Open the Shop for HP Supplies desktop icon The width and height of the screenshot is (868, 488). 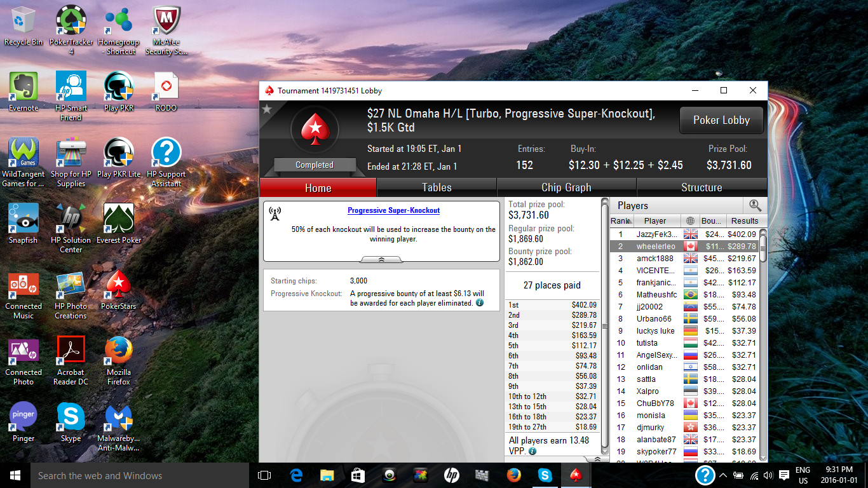(x=71, y=163)
